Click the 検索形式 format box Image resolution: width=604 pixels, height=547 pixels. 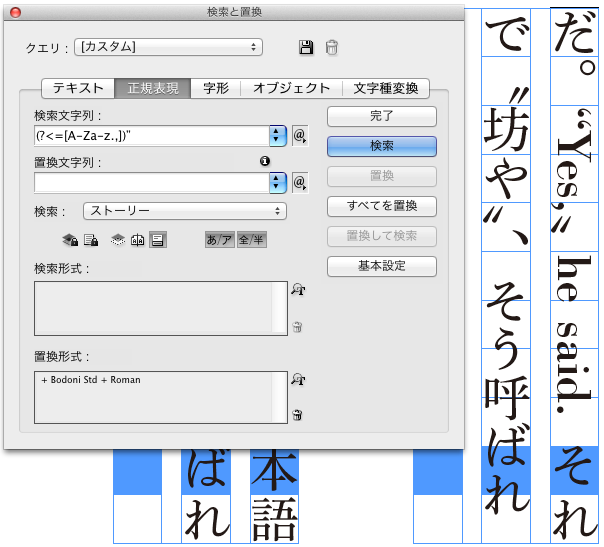[161, 308]
